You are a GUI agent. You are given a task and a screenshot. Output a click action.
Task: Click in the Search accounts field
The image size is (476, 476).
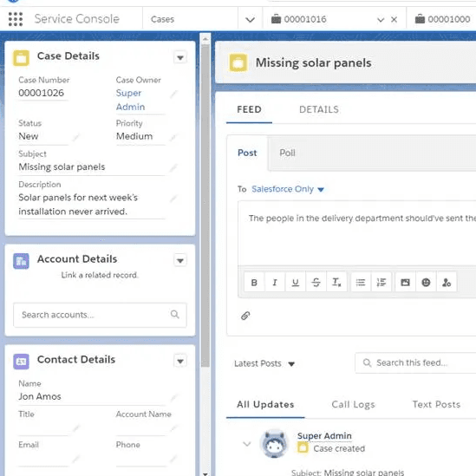click(x=100, y=315)
